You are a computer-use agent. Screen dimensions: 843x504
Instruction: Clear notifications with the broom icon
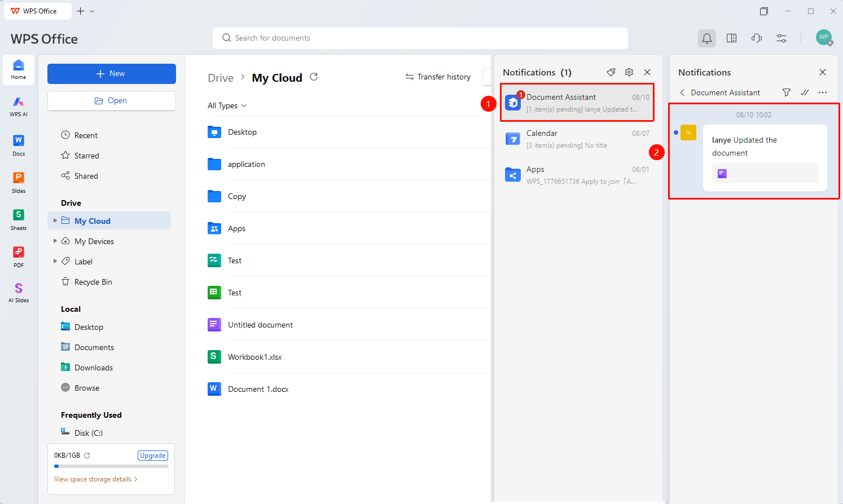coord(611,72)
